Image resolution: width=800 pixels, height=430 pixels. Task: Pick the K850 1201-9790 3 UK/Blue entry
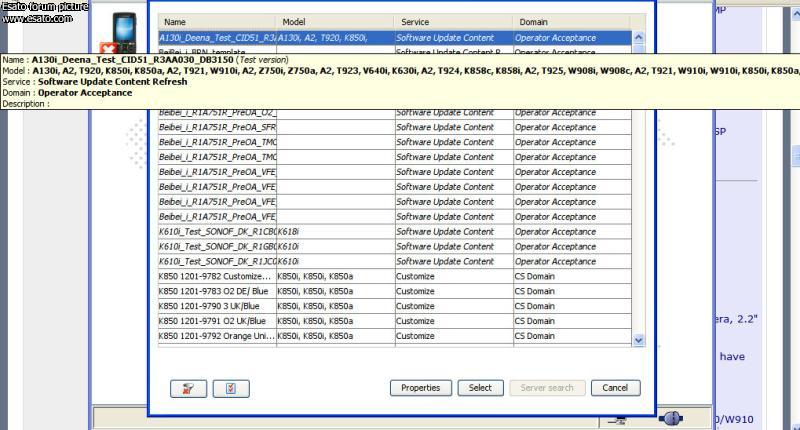217,306
